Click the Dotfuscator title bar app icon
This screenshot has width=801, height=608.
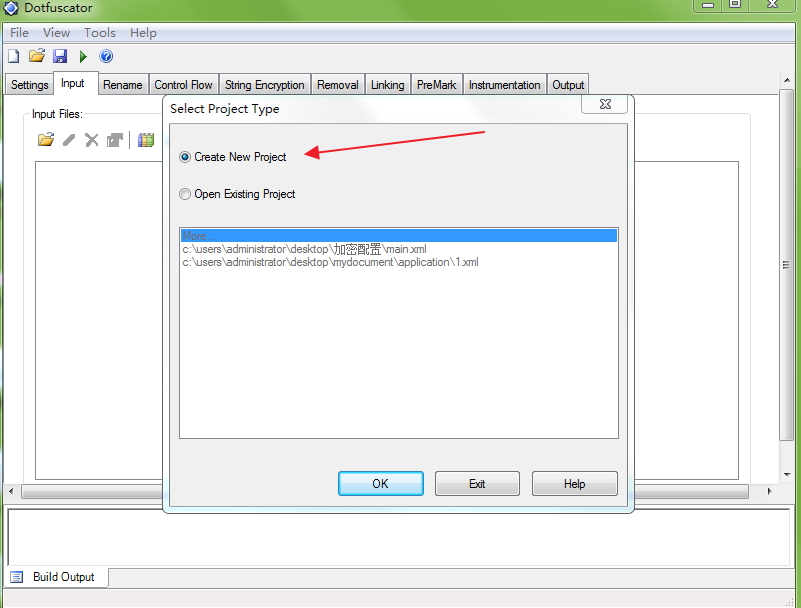(x=11, y=8)
